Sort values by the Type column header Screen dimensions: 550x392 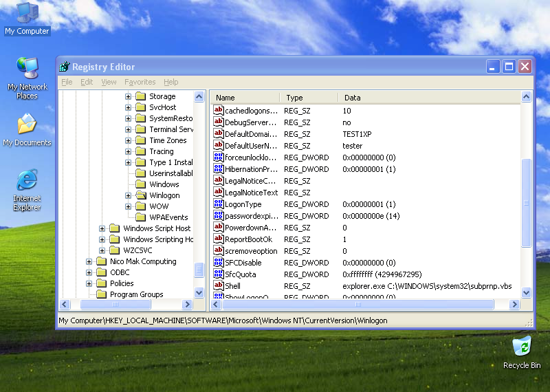[309, 98]
